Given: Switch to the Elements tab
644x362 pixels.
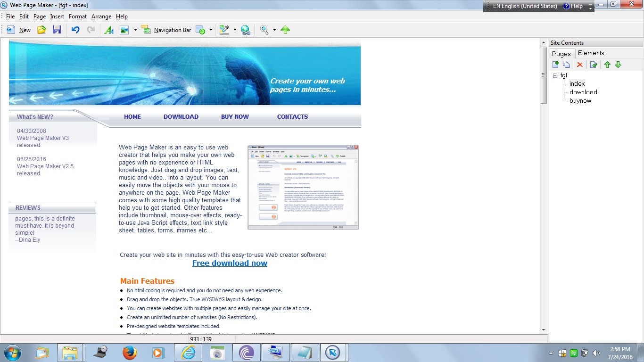Looking at the screenshot, I should pos(591,53).
